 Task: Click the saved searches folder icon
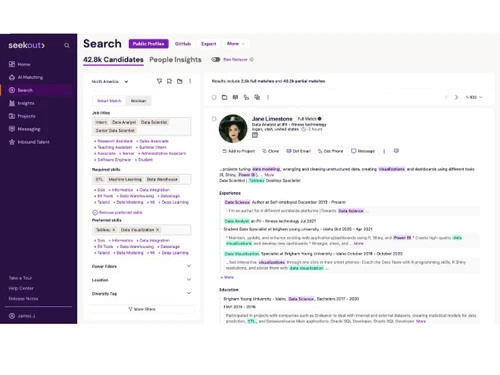point(180,81)
